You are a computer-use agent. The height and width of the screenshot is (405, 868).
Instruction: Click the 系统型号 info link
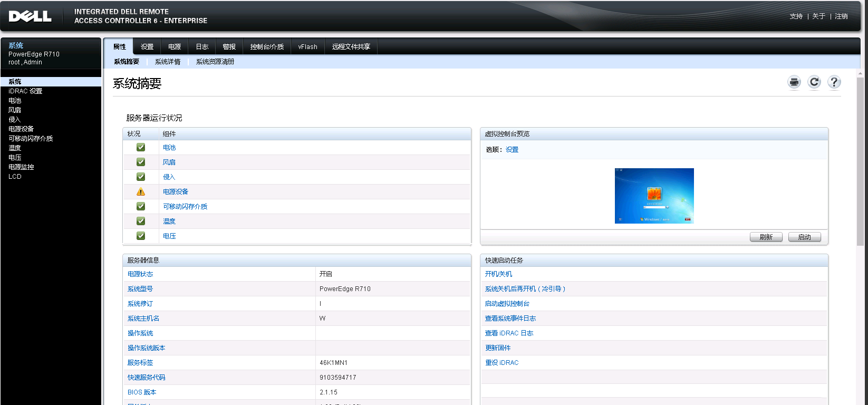tap(140, 289)
